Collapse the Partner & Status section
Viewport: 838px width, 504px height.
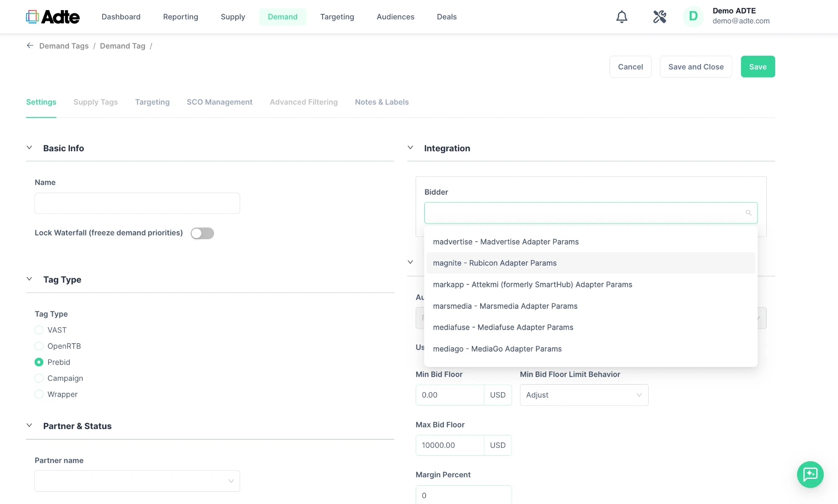click(29, 426)
